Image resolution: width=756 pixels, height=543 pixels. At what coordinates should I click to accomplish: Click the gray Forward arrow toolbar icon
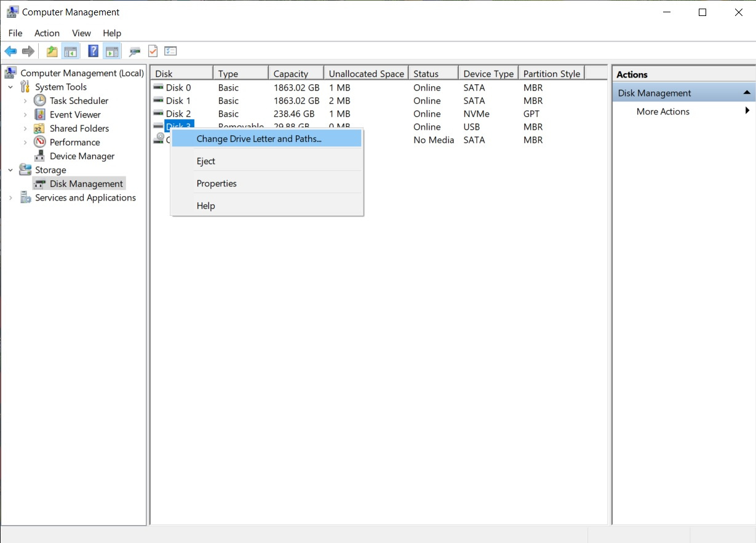coord(28,52)
